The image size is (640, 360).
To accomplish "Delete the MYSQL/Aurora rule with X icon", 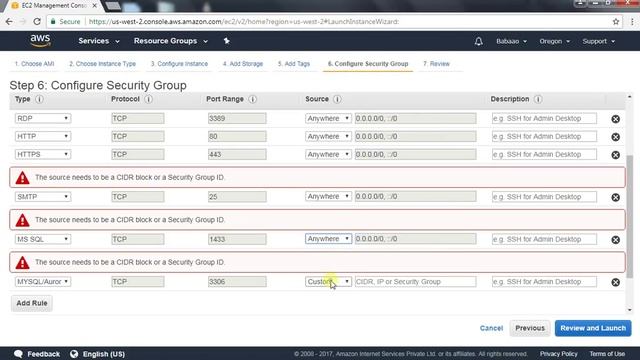I will [616, 282].
